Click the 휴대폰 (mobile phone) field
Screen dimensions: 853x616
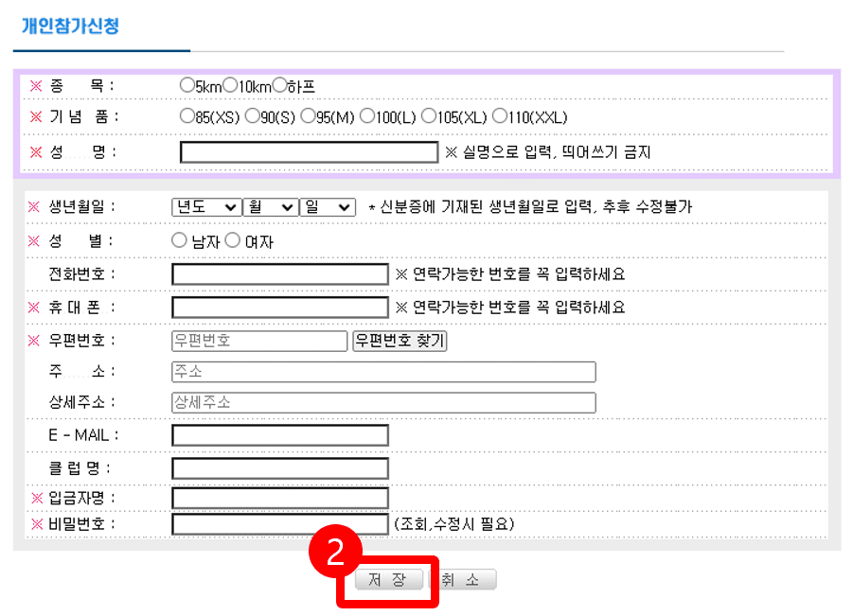(x=278, y=307)
